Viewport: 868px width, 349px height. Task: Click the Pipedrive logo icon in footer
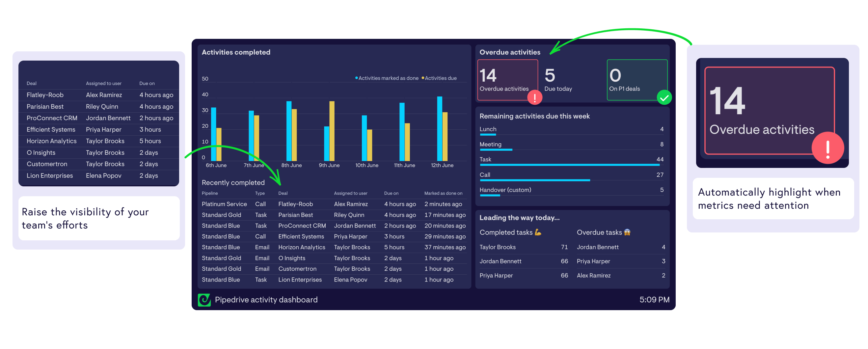[204, 300]
